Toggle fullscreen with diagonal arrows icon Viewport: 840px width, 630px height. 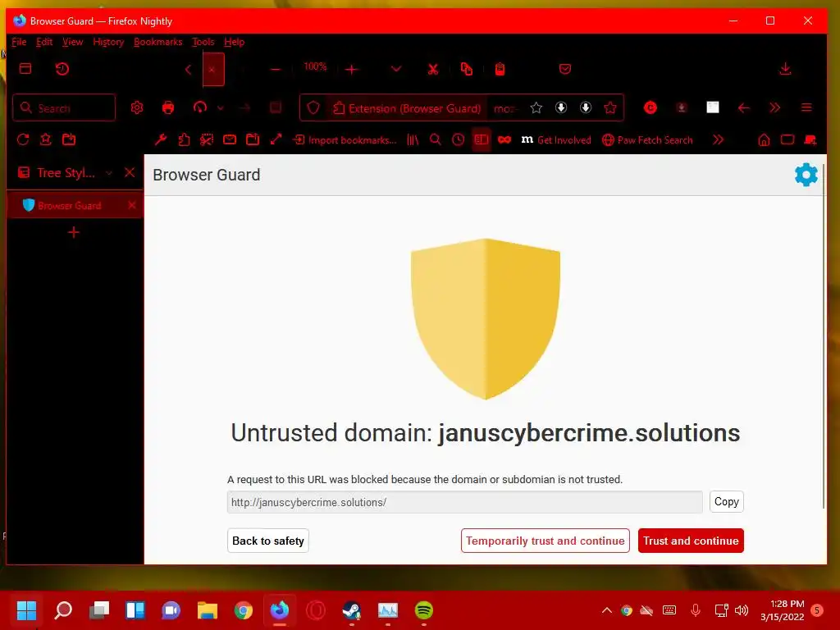pyautogui.click(x=276, y=139)
